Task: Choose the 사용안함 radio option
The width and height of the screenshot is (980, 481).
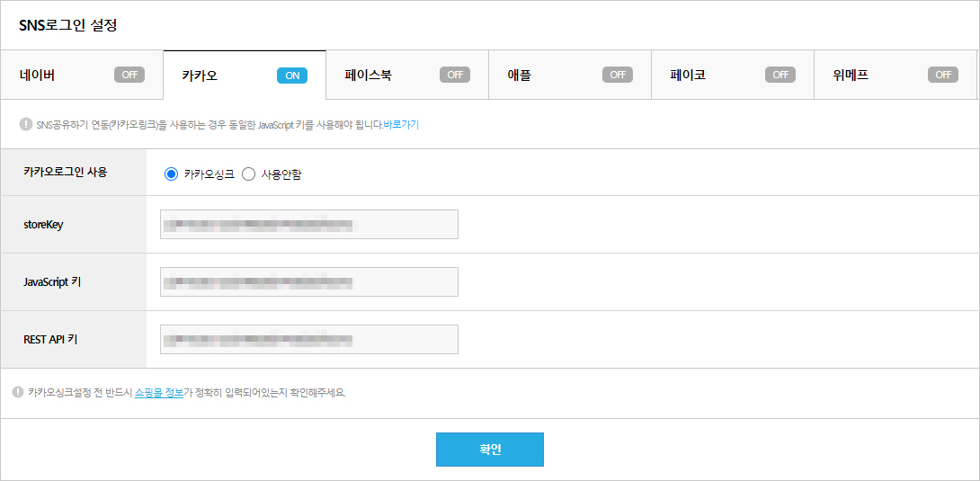Action: click(x=249, y=174)
